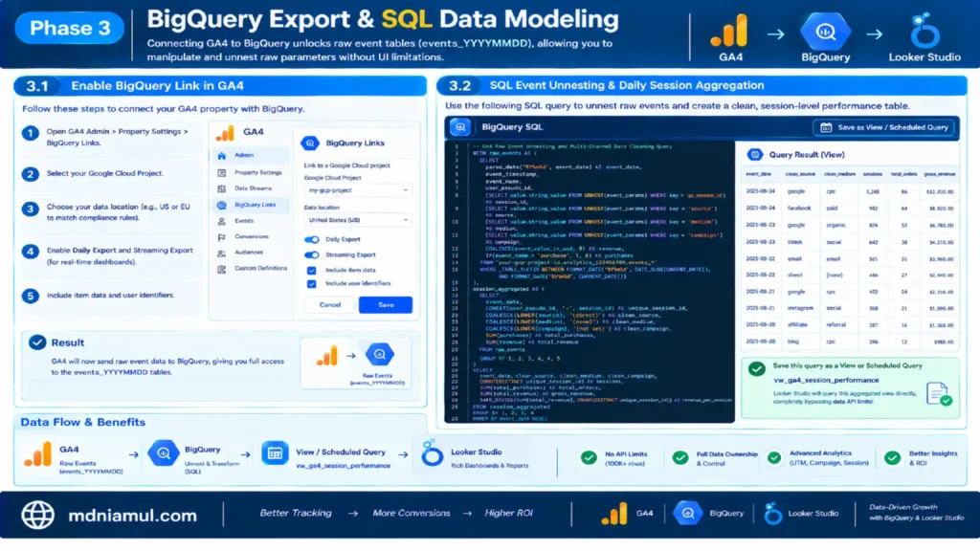This screenshot has height=551, width=980.
Task: Click the footer Looker Studio icon
Action: click(772, 514)
